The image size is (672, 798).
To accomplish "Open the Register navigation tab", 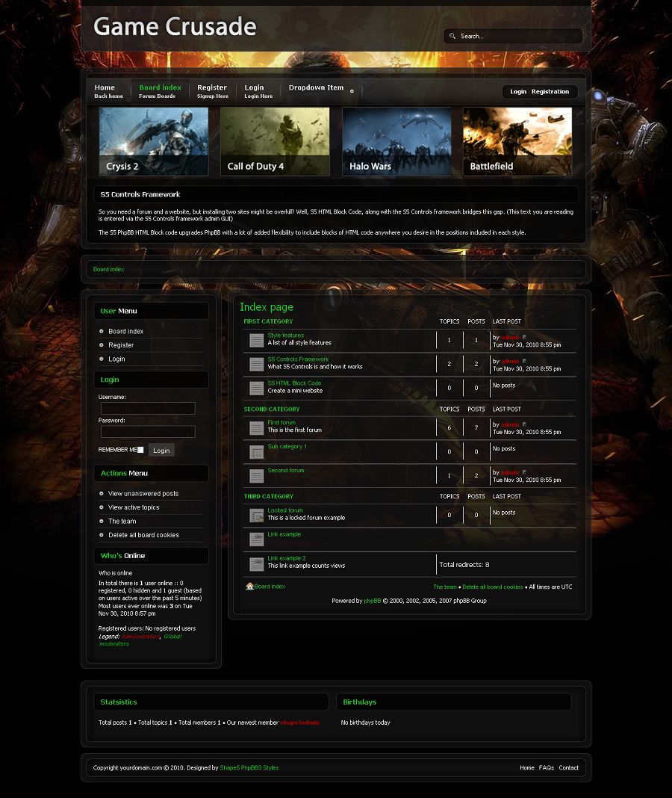I will click(x=213, y=91).
